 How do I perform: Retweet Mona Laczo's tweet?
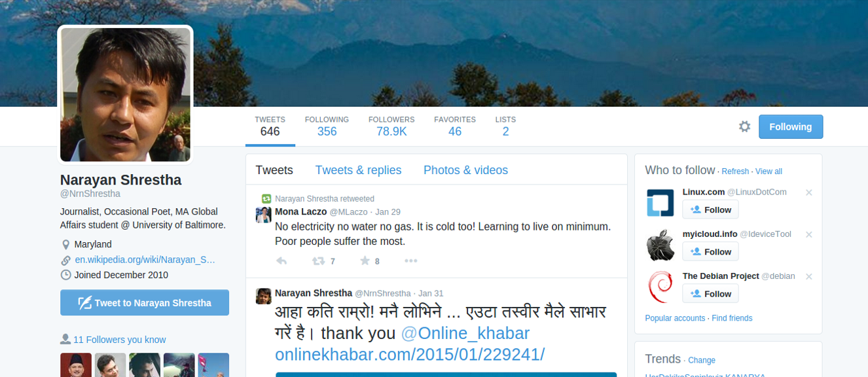(x=319, y=260)
